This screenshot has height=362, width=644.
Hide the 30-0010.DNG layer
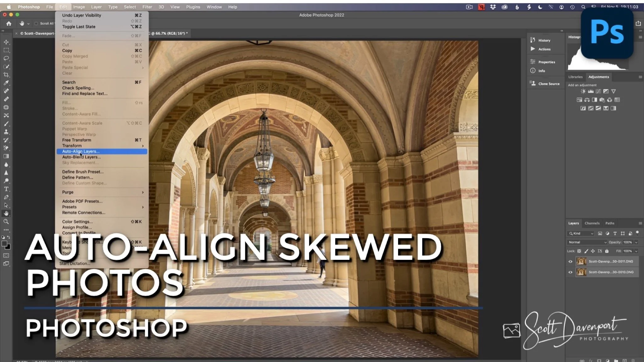(x=570, y=272)
